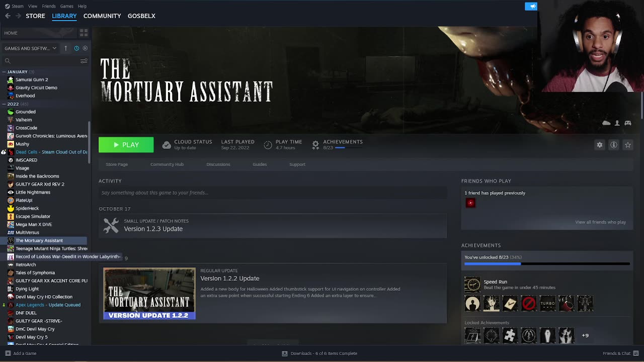Click the cloud status checkmark icon

click(x=167, y=145)
